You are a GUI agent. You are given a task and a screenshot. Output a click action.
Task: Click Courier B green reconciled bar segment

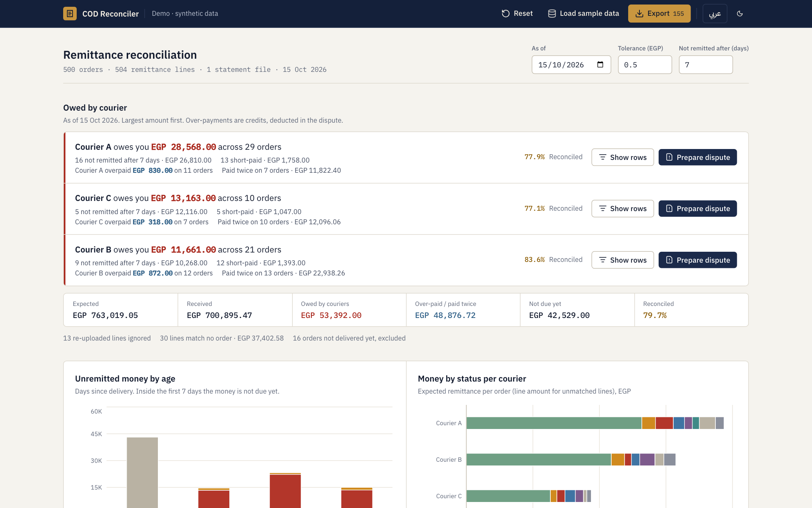pos(539,459)
